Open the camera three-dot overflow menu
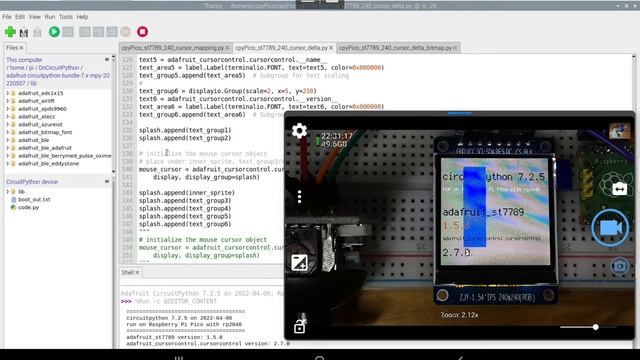This screenshot has height=360, width=640. point(300,197)
